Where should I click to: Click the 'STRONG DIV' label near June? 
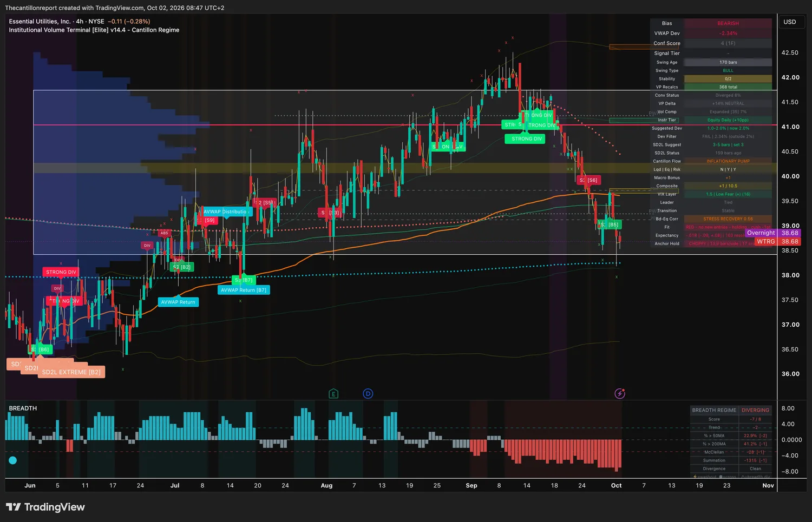coord(61,272)
